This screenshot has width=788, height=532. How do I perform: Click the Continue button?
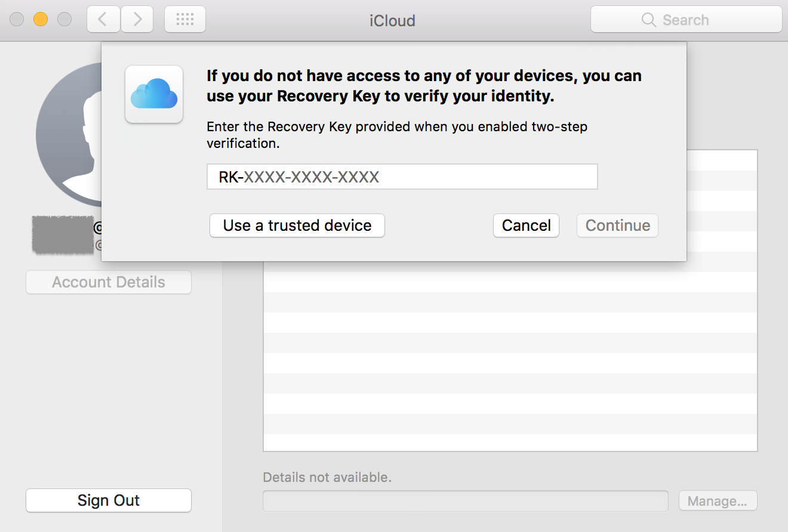click(617, 225)
